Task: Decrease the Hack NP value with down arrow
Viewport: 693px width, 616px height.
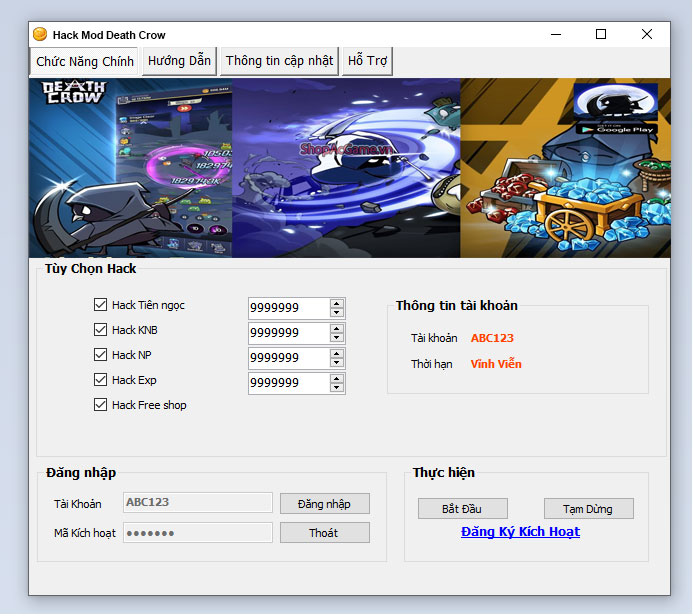Action: click(337, 363)
